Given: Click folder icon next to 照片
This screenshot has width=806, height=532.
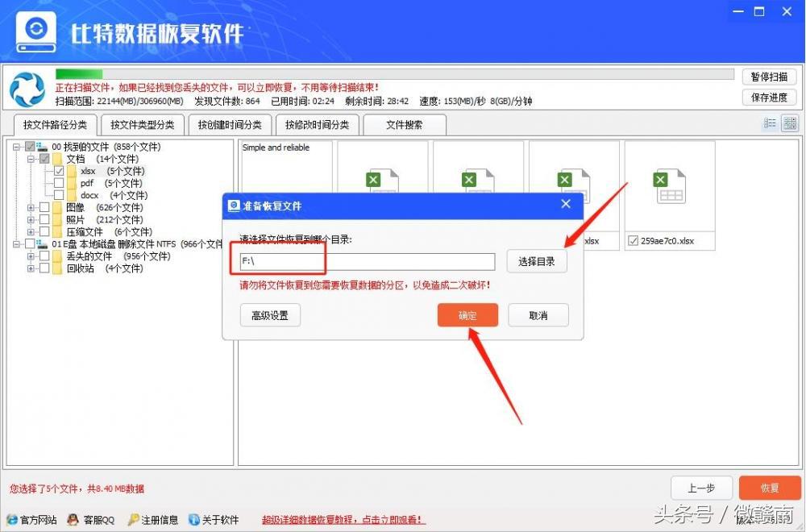Looking at the screenshot, I should click(x=57, y=220).
